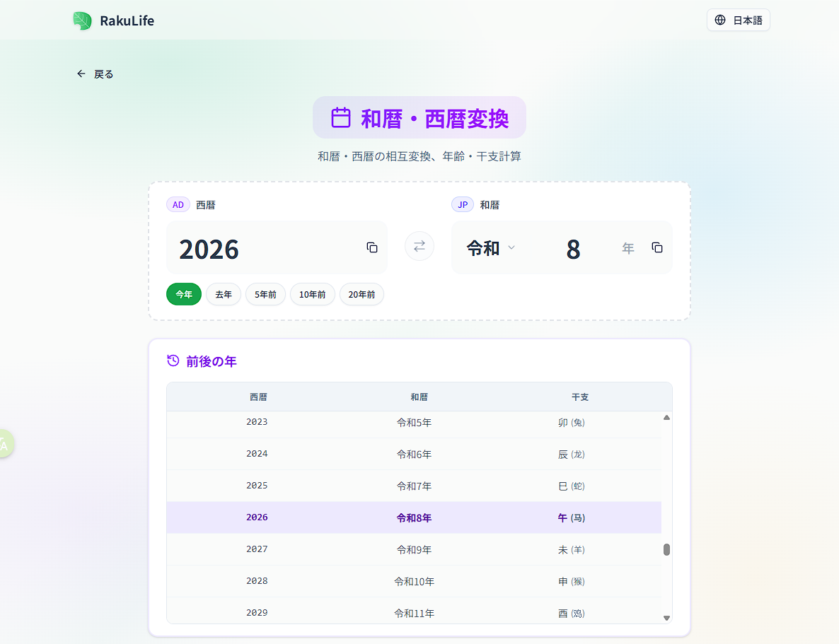
Task: Copy the Japanese era year value
Action: 657,247
